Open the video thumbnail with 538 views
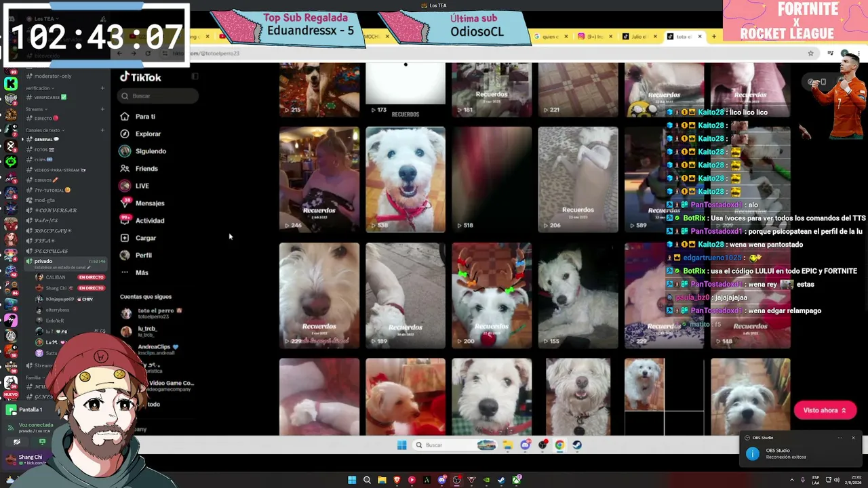 coord(406,180)
